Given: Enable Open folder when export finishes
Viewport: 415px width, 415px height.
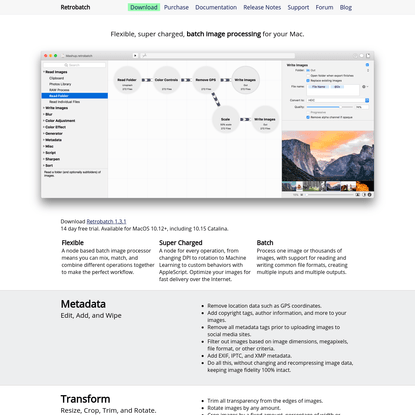Looking at the screenshot, I should point(308,76).
